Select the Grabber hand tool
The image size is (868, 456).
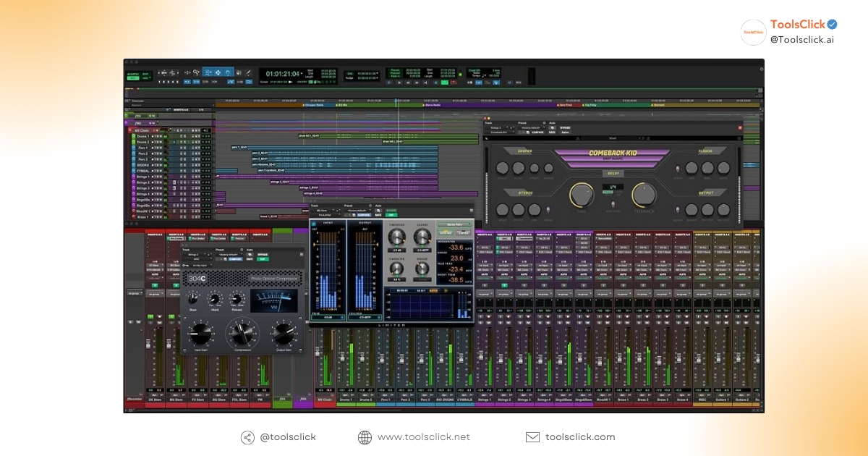pos(228,72)
